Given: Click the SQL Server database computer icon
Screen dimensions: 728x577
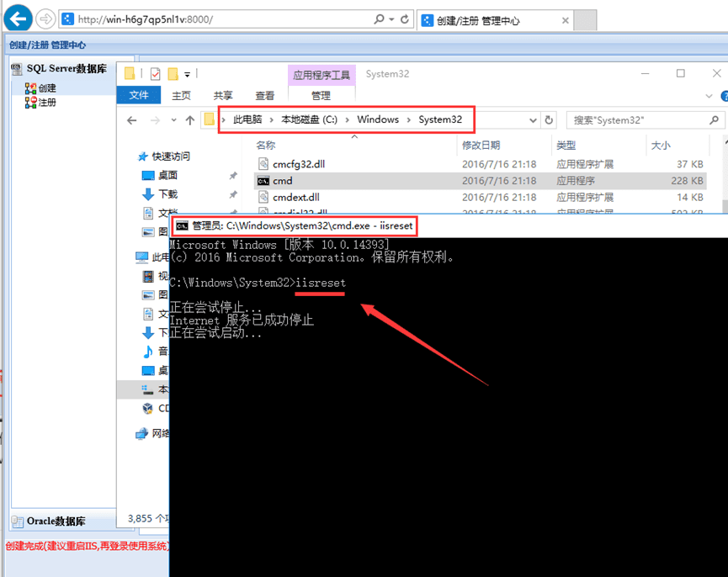Looking at the screenshot, I should click(16, 69).
